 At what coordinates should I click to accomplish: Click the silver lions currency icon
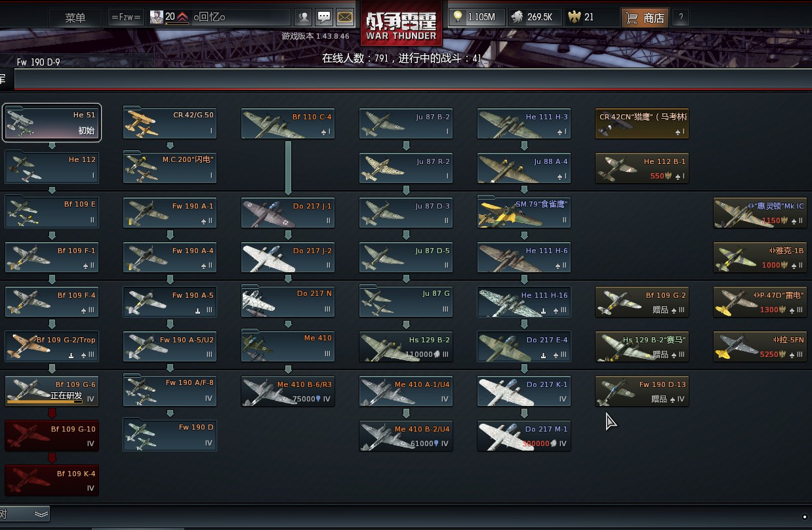tap(516, 18)
